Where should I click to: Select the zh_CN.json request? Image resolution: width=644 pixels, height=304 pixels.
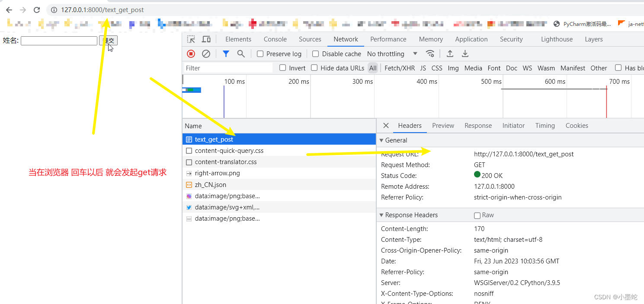point(279,185)
